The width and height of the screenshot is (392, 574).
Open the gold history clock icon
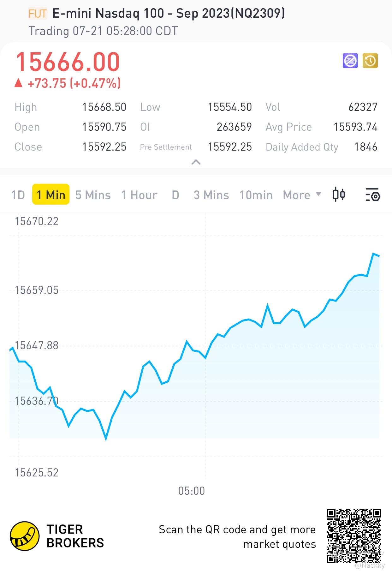(x=370, y=61)
